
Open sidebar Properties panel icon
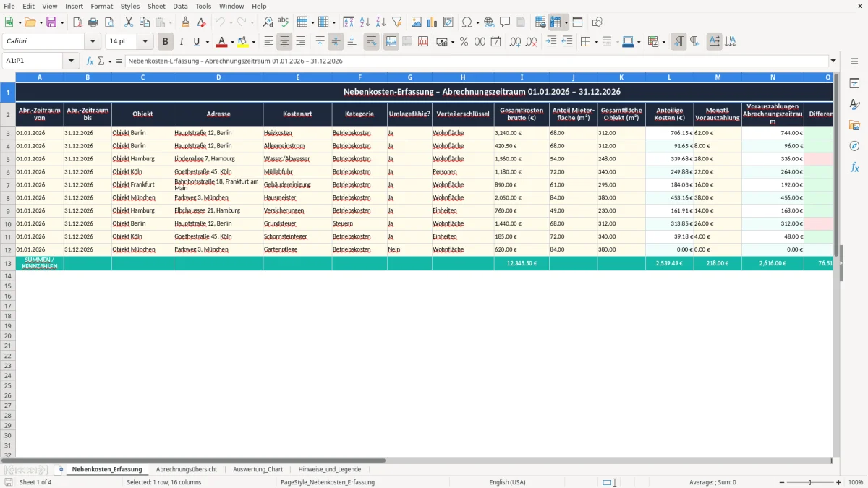point(854,83)
